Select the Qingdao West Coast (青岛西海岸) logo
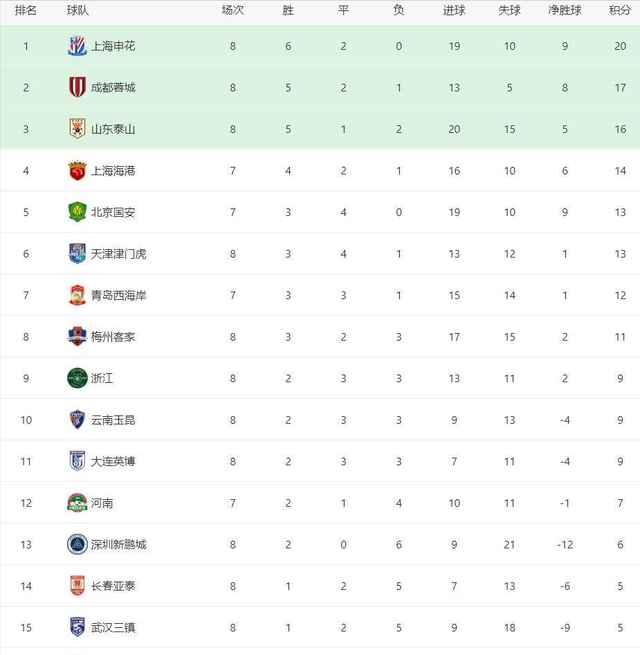Image resolution: width=640 pixels, height=655 pixels. [77, 295]
